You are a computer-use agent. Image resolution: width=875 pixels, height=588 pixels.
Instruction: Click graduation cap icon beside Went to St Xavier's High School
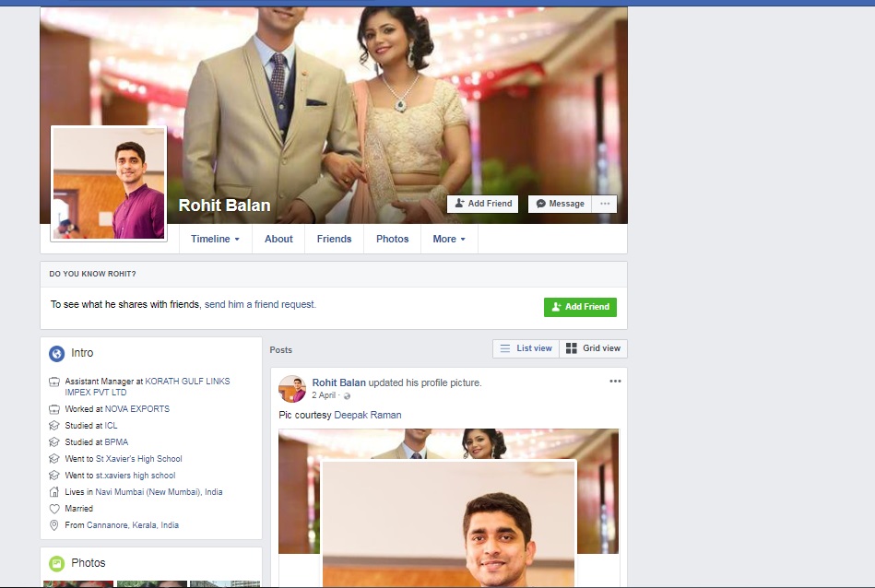point(54,459)
